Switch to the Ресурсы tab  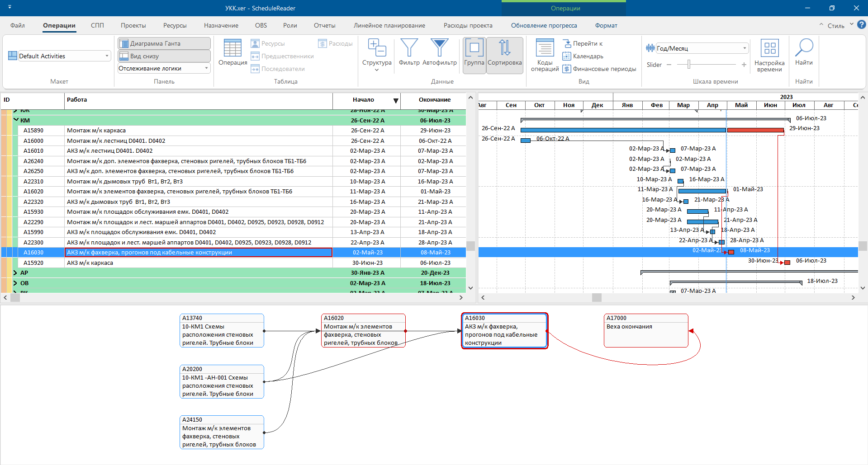[175, 25]
